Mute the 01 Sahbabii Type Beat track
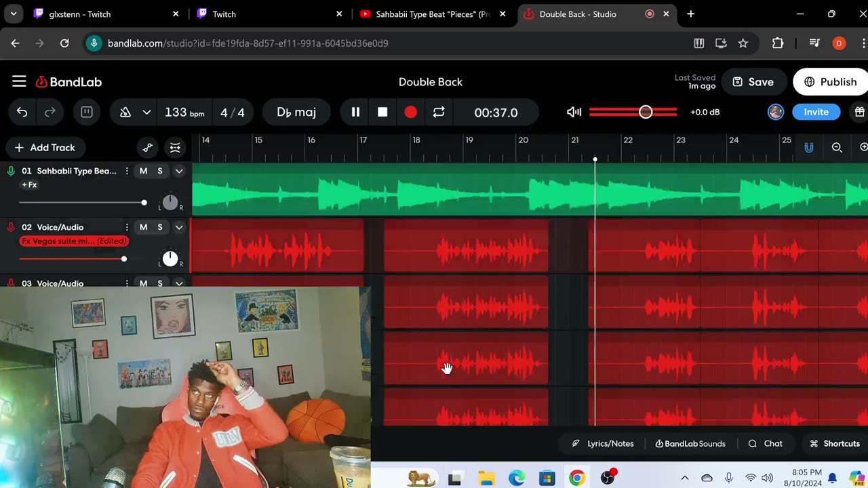 (x=143, y=171)
